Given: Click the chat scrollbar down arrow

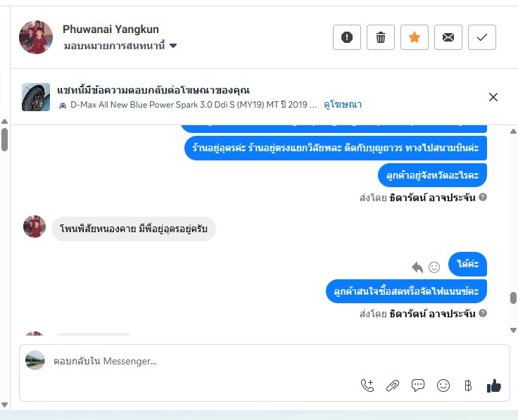Looking at the screenshot, I should [x=513, y=330].
